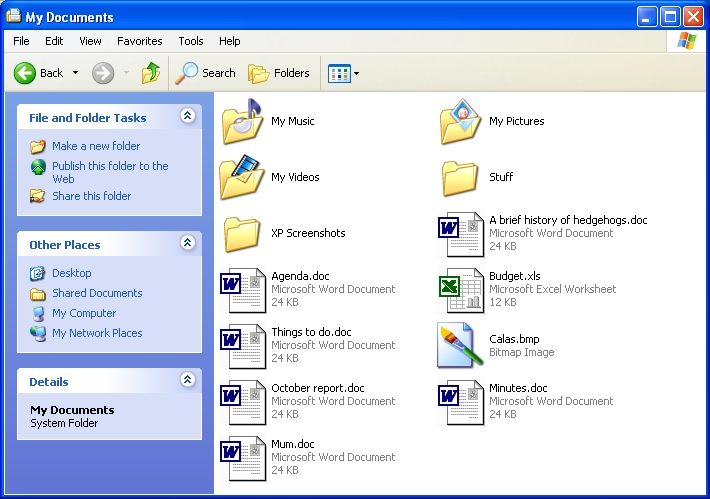This screenshot has height=499, width=710.
Task: Open My Network Places link
Action: click(97, 333)
